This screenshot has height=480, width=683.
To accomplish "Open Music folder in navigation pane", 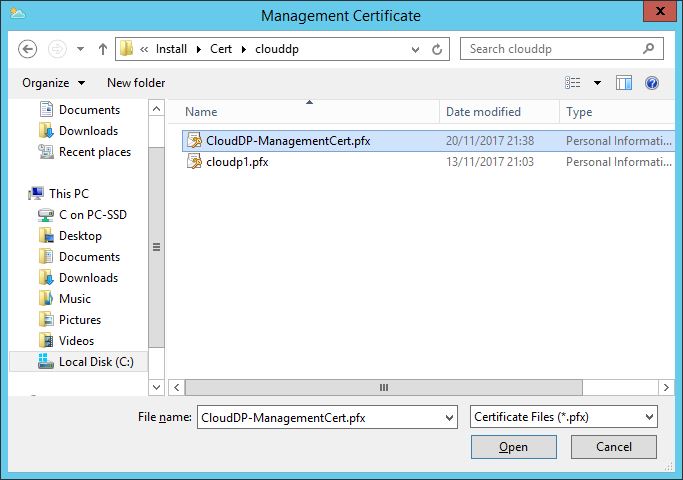I will click(75, 299).
